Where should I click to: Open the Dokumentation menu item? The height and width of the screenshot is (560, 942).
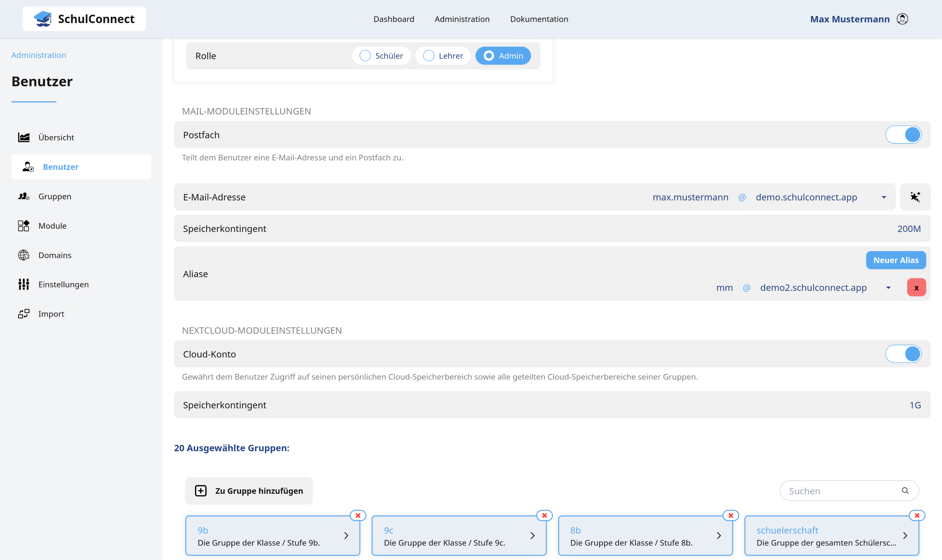click(x=539, y=19)
